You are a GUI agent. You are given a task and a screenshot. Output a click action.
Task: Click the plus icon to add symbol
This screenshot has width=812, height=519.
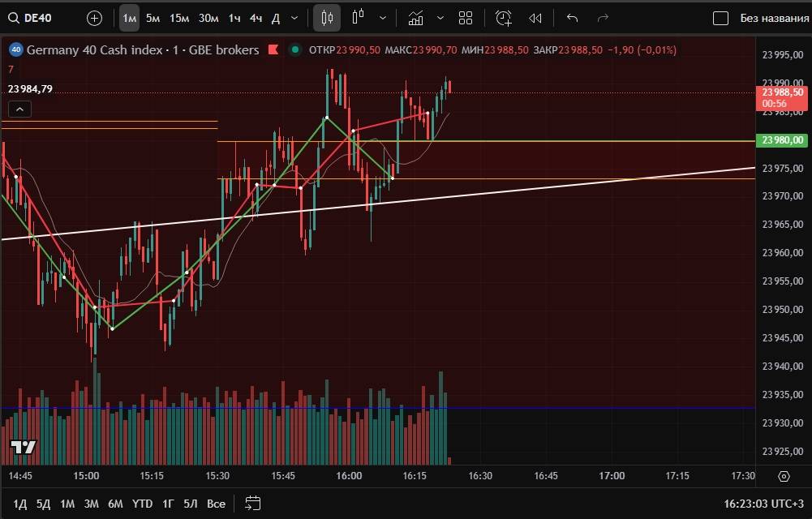point(94,18)
